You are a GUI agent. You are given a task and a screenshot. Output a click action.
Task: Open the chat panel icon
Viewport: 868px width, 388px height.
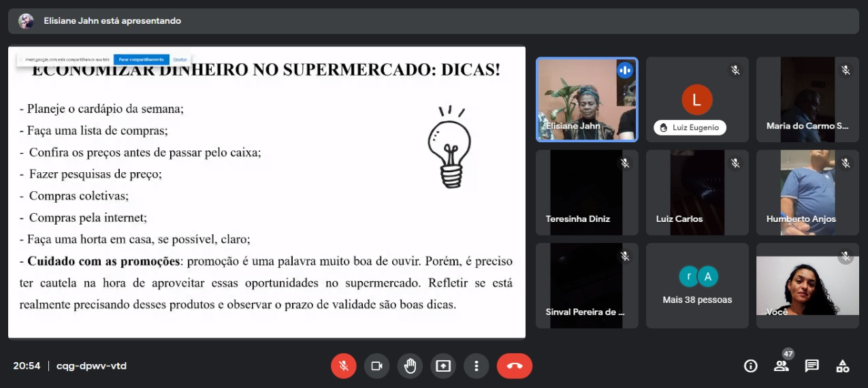(x=811, y=366)
